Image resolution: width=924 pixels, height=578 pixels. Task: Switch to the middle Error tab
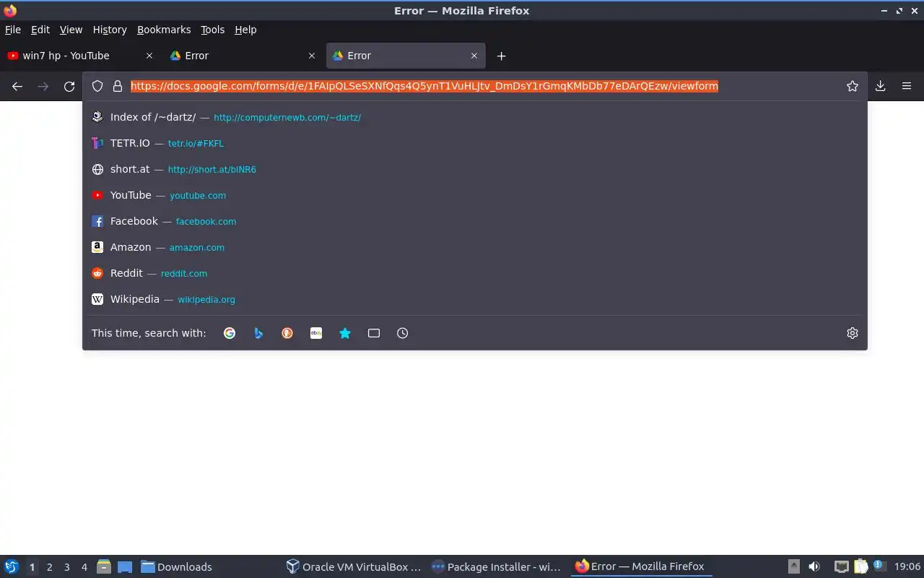click(x=243, y=56)
